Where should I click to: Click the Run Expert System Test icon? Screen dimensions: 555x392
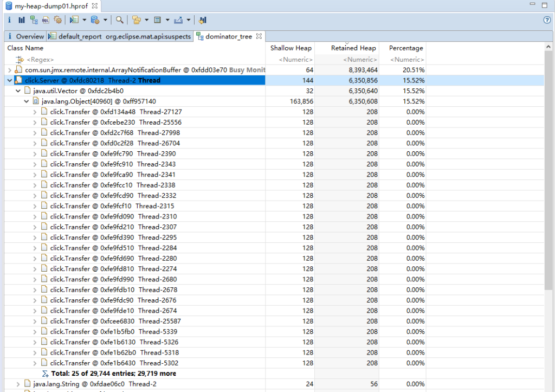(x=74, y=20)
